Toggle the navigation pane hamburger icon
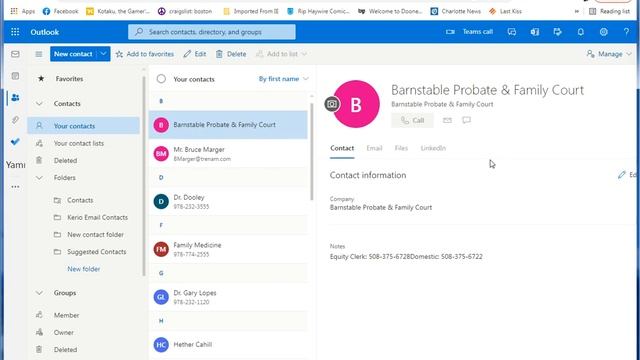This screenshot has width=640, height=360. [39, 54]
